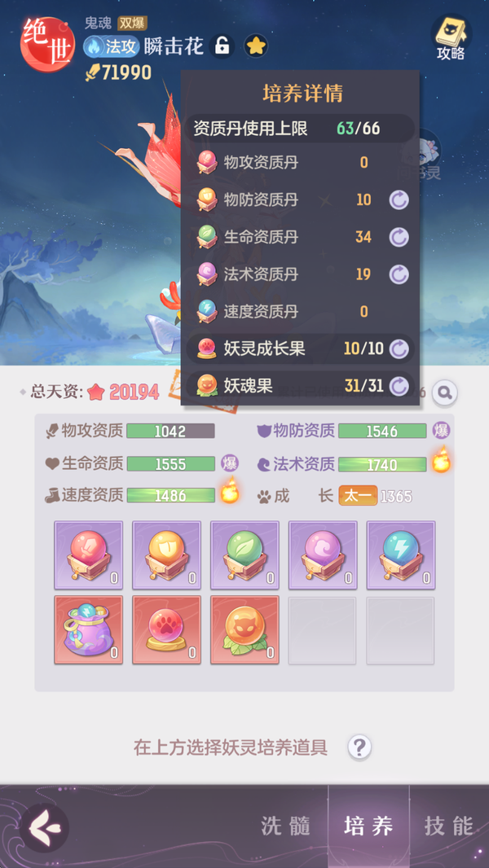Viewport: 489px width, 868px height.
Task: Click the magnifier details icon
Action: pos(445,392)
